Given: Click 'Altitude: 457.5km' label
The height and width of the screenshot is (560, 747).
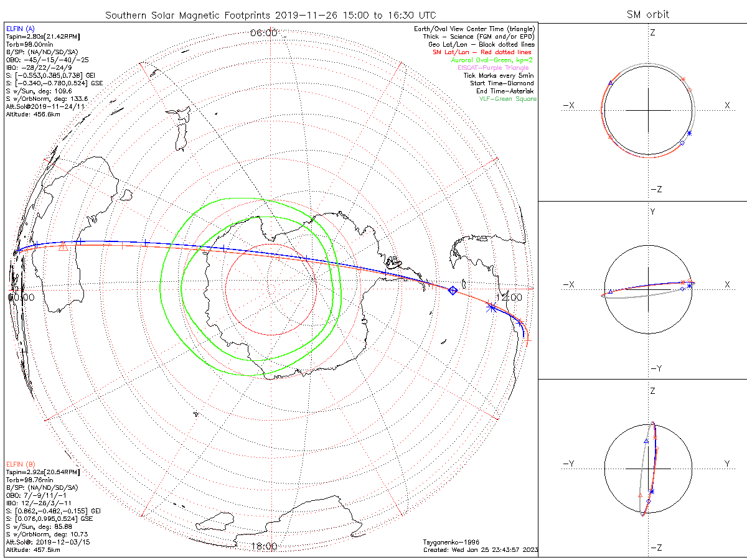Looking at the screenshot, I should click(32, 550).
